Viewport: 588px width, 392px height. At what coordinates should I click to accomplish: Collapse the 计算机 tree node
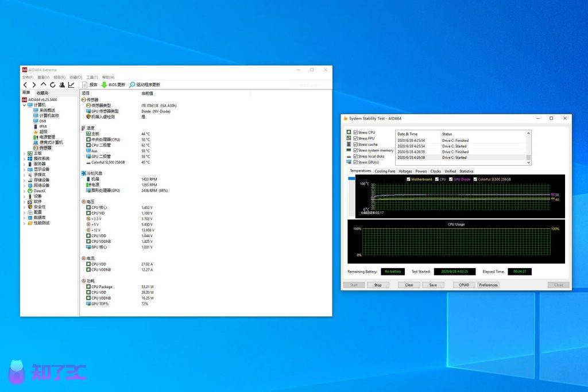click(25, 105)
